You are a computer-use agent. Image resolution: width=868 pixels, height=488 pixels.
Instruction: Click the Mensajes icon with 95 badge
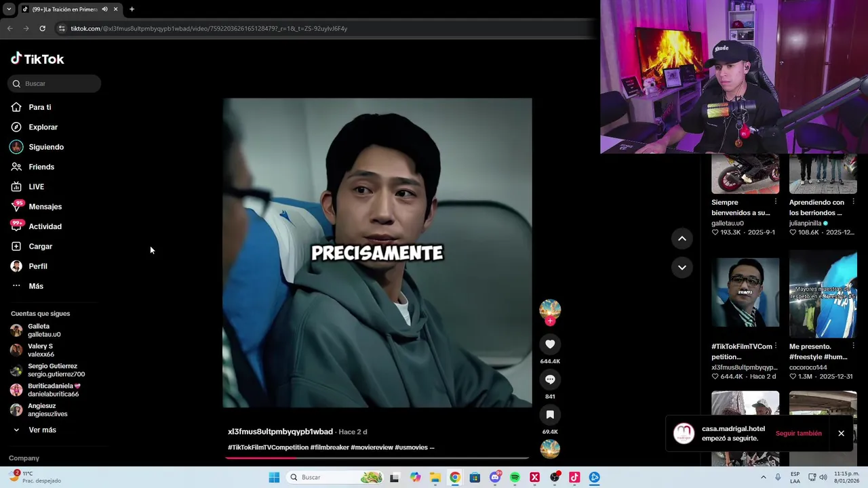click(16, 206)
